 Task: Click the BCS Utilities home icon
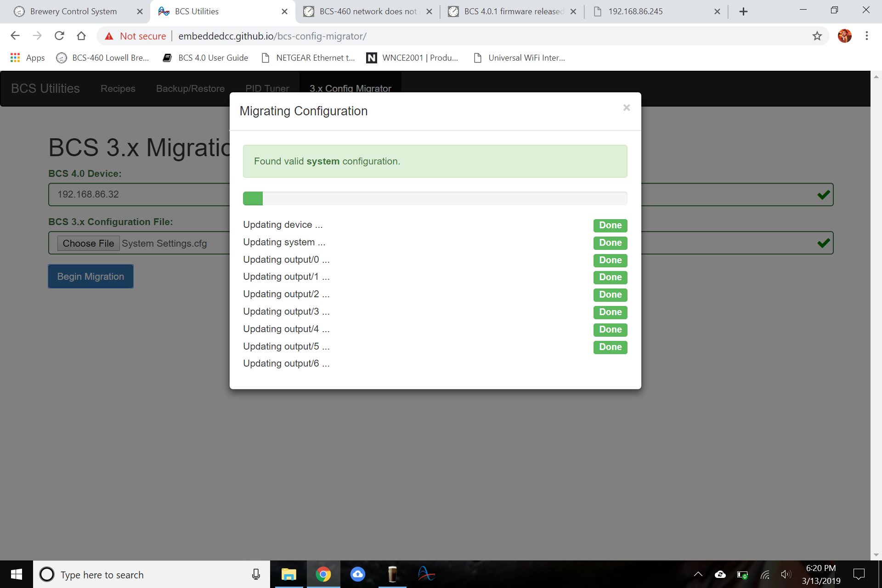(45, 89)
